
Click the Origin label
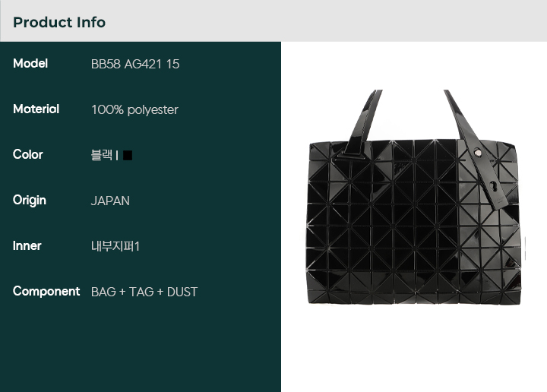pyautogui.click(x=30, y=201)
